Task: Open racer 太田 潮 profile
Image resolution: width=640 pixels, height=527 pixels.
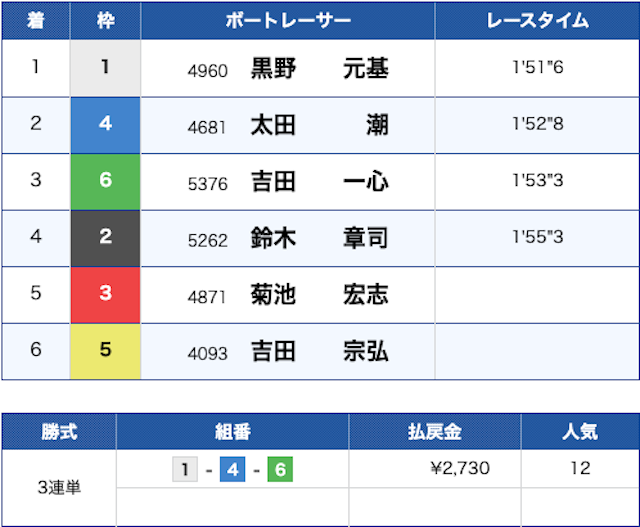Action: coord(319,126)
